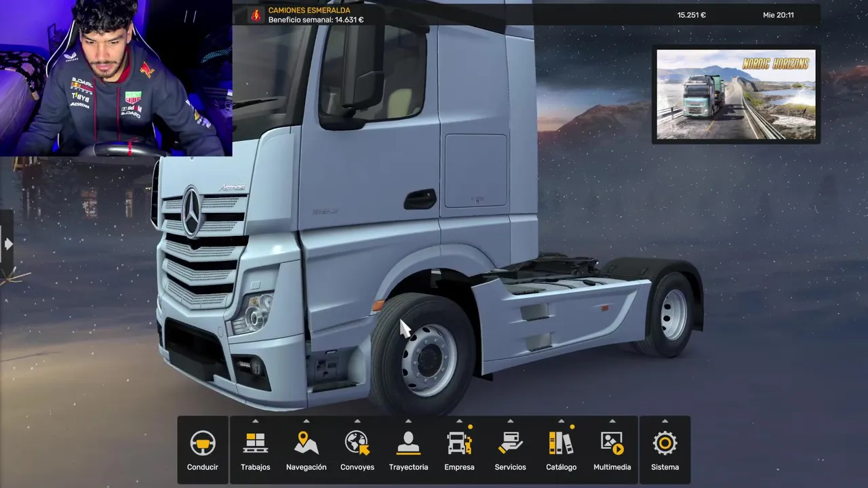Open the Nordic Horizons promo thumbnail

(736, 94)
